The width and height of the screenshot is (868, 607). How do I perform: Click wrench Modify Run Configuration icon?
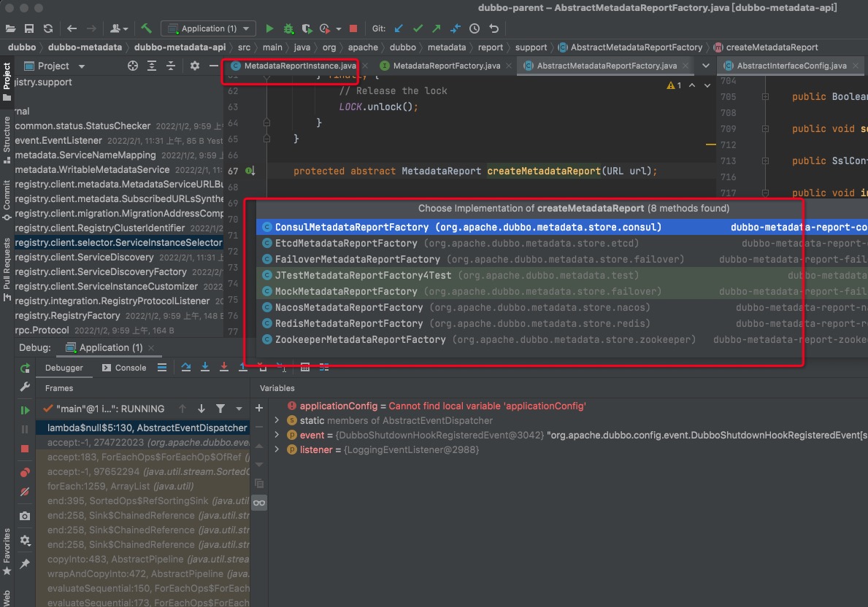tap(25, 387)
